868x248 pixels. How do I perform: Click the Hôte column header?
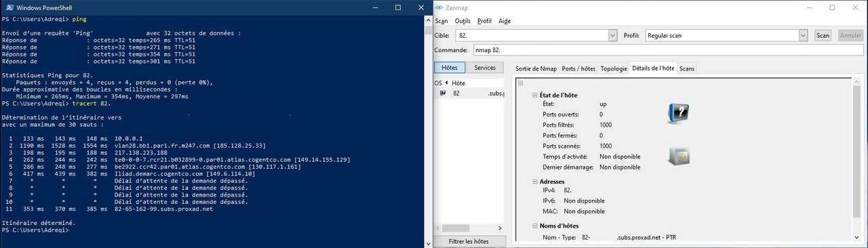[477, 83]
